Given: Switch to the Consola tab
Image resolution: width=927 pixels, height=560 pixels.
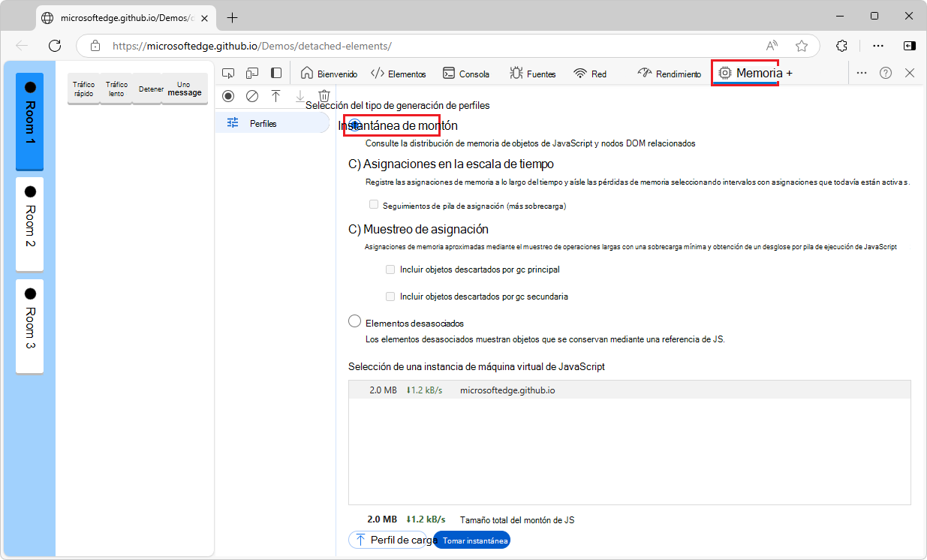Looking at the screenshot, I should pos(465,74).
